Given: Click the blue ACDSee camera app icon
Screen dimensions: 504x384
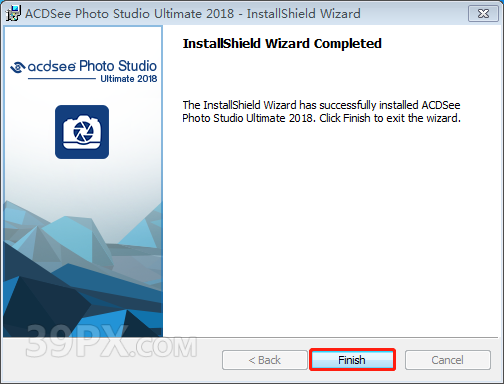Looking at the screenshot, I should click(x=82, y=132).
